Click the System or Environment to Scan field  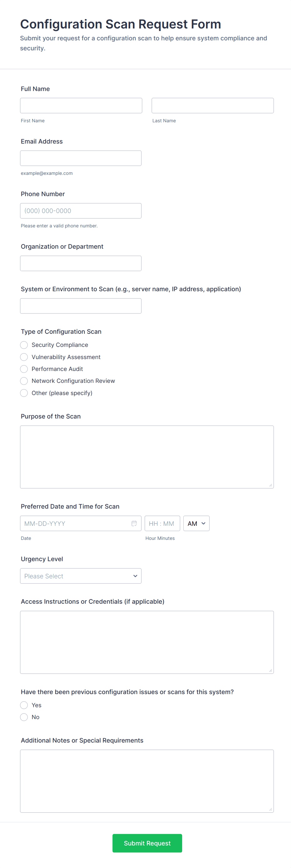click(x=81, y=306)
